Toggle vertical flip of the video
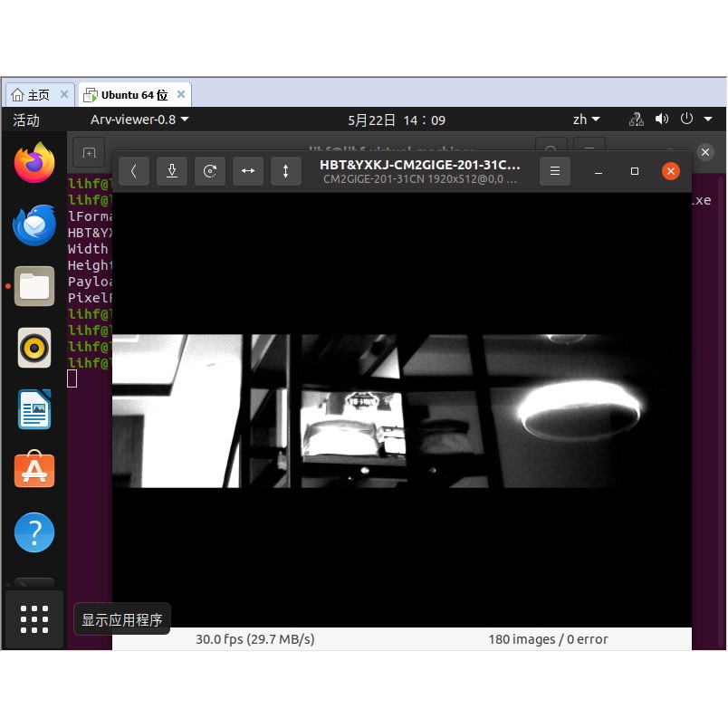Image resolution: width=728 pixels, height=728 pixels. [286, 171]
